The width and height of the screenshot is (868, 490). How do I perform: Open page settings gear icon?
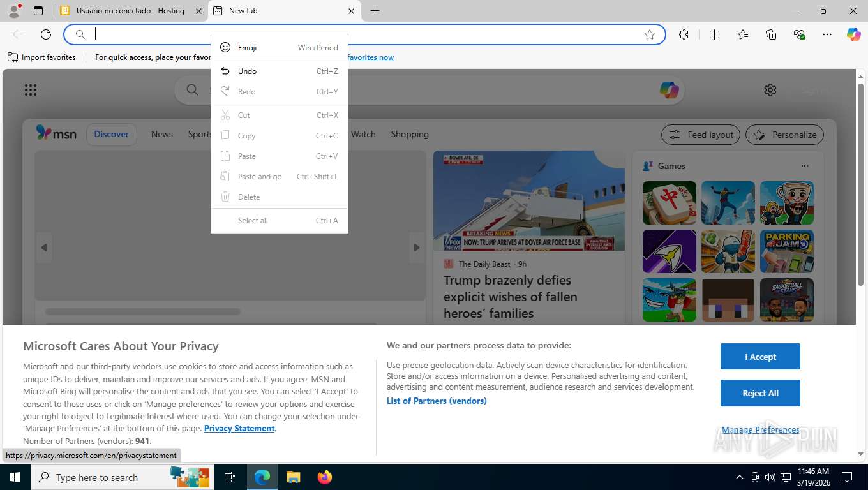[x=770, y=90]
